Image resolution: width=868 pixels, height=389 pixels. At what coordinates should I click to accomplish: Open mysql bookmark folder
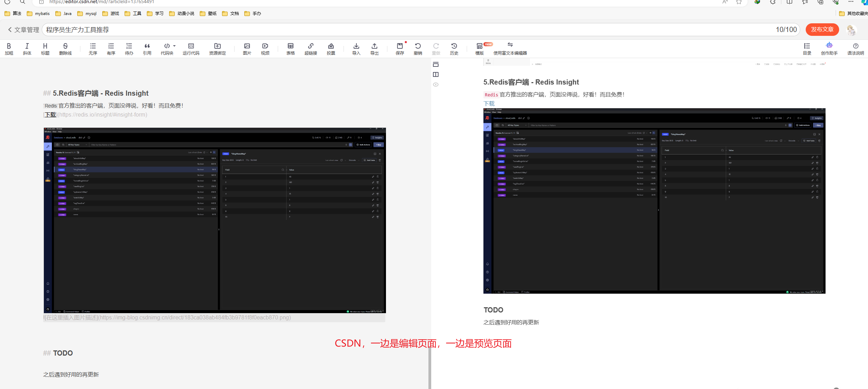point(87,14)
